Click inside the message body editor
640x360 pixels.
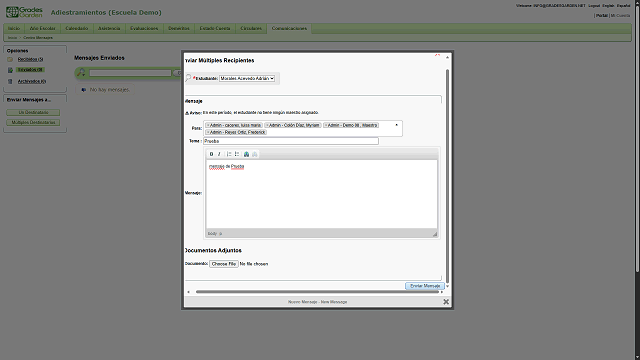point(322,194)
